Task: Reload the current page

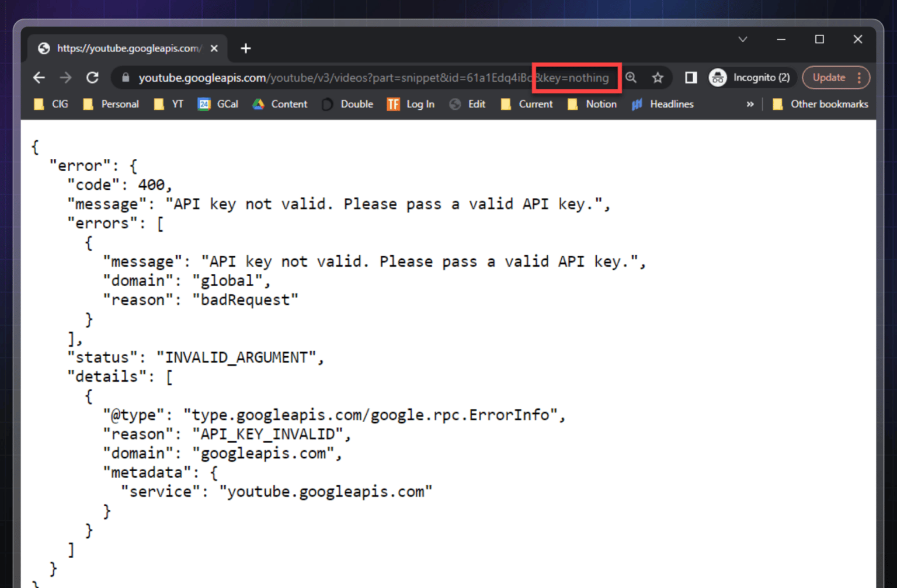Action: click(x=92, y=77)
